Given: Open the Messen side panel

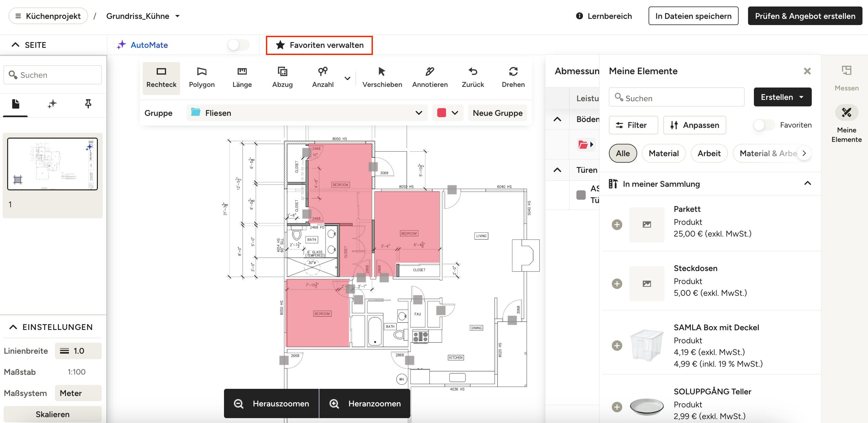Looking at the screenshot, I should 847,78.
